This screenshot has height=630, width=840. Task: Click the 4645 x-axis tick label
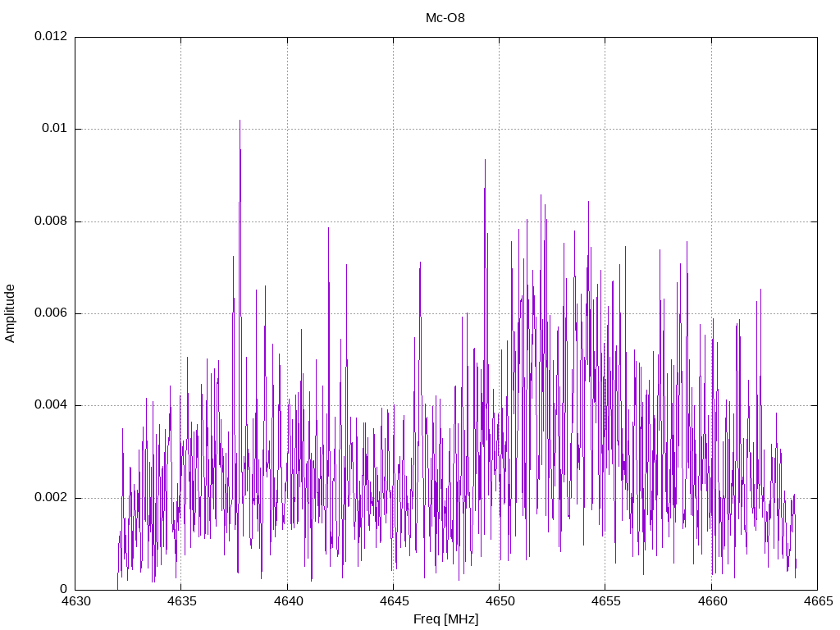[x=394, y=601]
